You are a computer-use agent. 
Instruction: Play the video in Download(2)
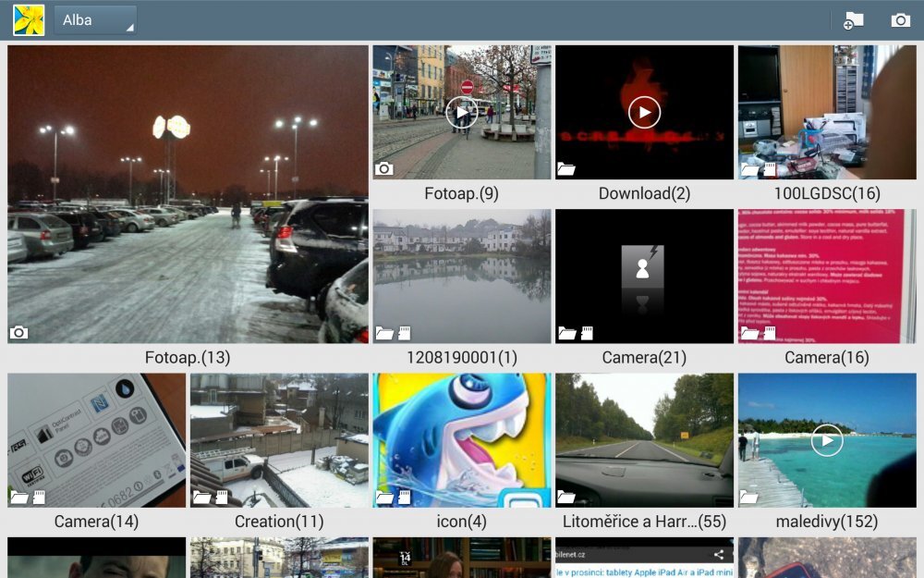click(644, 111)
